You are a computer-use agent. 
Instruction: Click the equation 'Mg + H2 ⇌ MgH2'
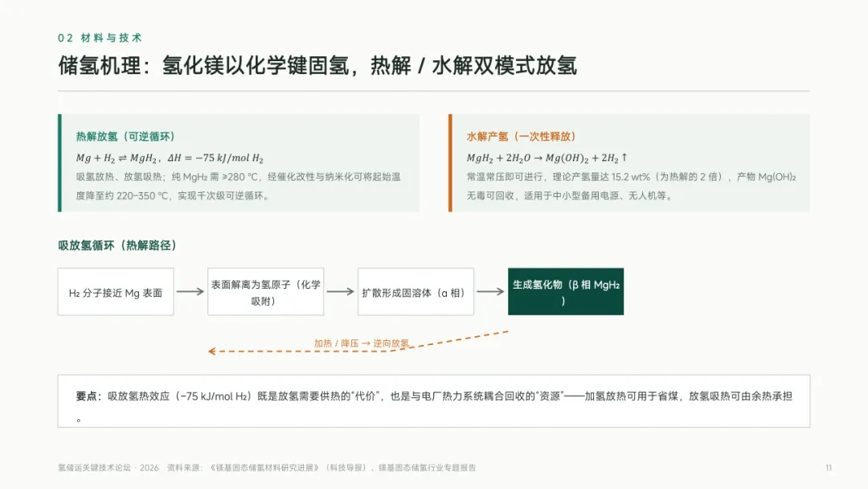pyautogui.click(x=117, y=158)
